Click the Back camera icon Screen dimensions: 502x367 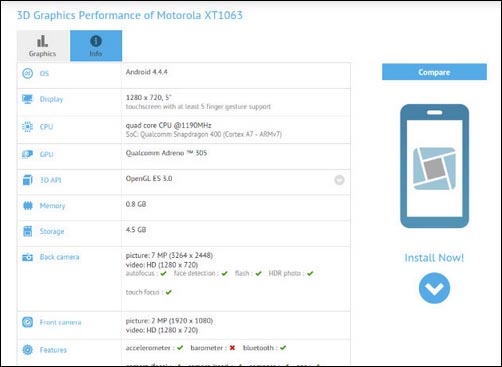(28, 257)
